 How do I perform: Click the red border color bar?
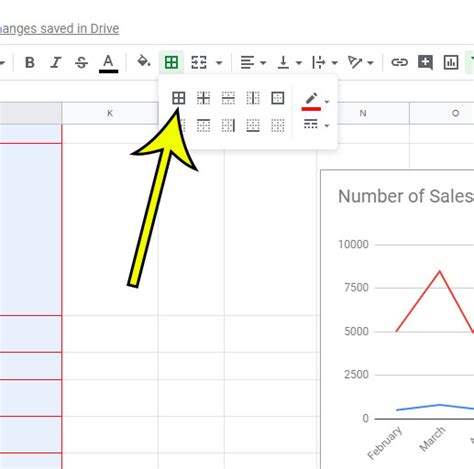tap(311, 109)
